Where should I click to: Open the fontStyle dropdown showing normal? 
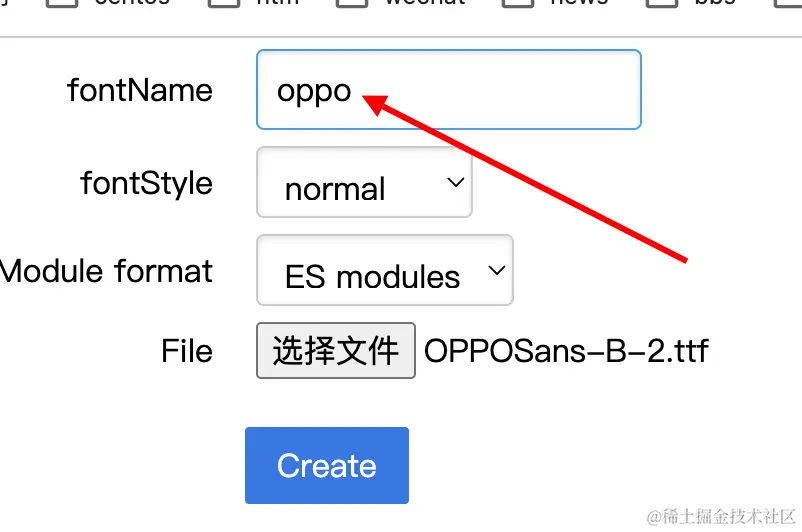(x=364, y=183)
